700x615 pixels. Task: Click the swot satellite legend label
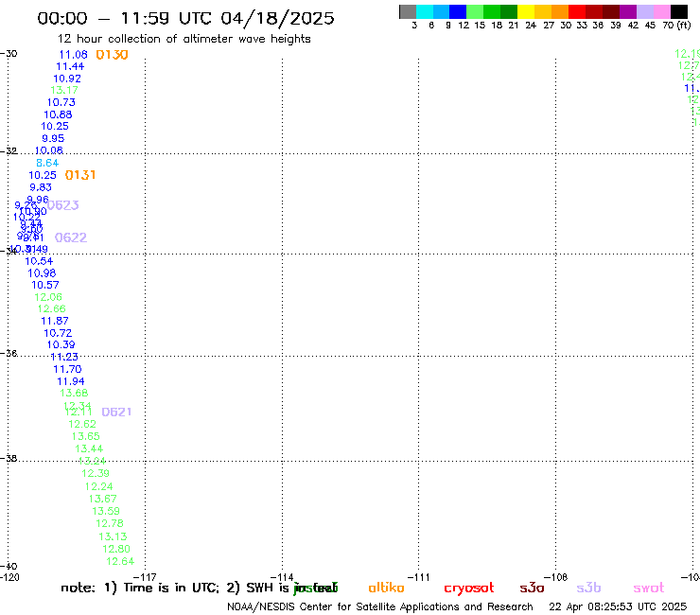pos(649,589)
